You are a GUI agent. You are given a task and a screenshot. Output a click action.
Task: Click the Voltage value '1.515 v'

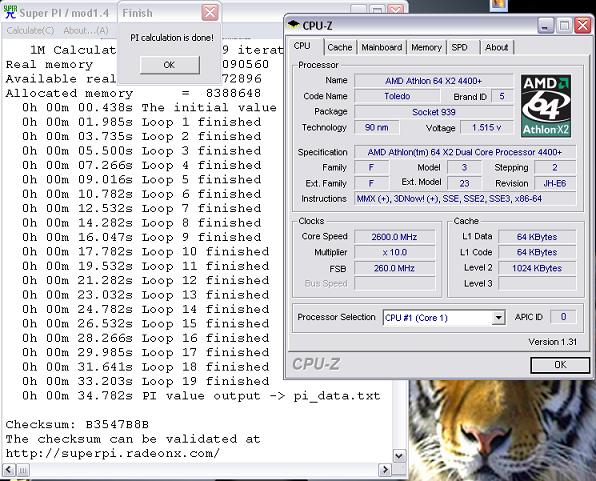tap(487, 127)
